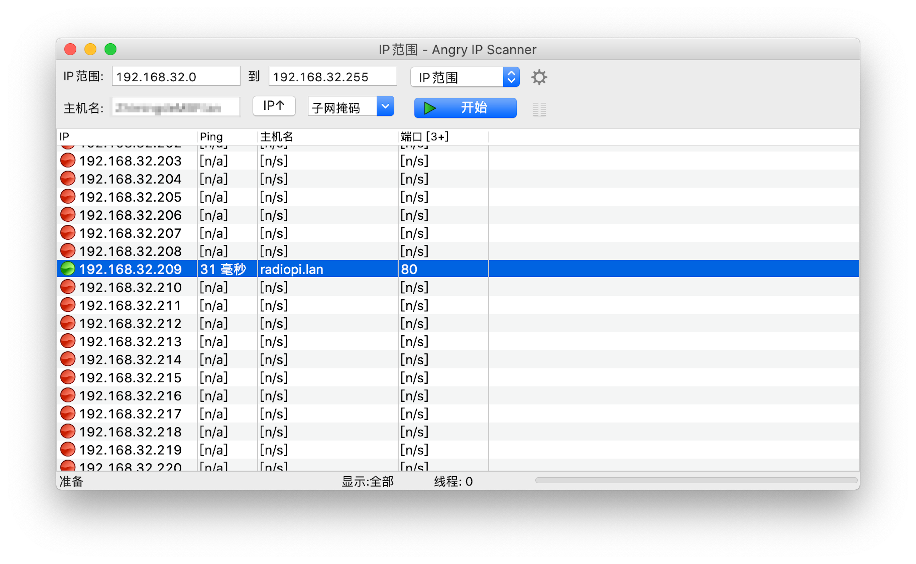The height and width of the screenshot is (564, 916).
Task: Open the fetchers column selector icon
Action: (x=539, y=109)
